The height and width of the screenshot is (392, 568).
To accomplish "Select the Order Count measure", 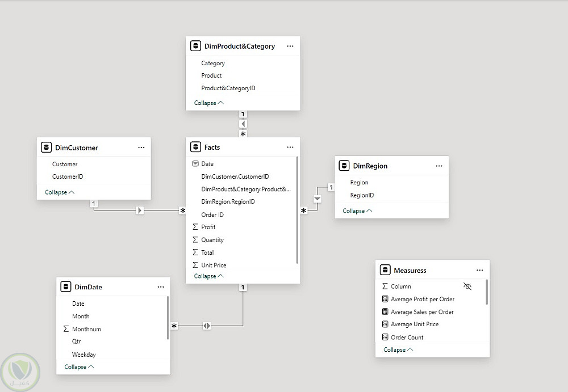I will pyautogui.click(x=407, y=337).
